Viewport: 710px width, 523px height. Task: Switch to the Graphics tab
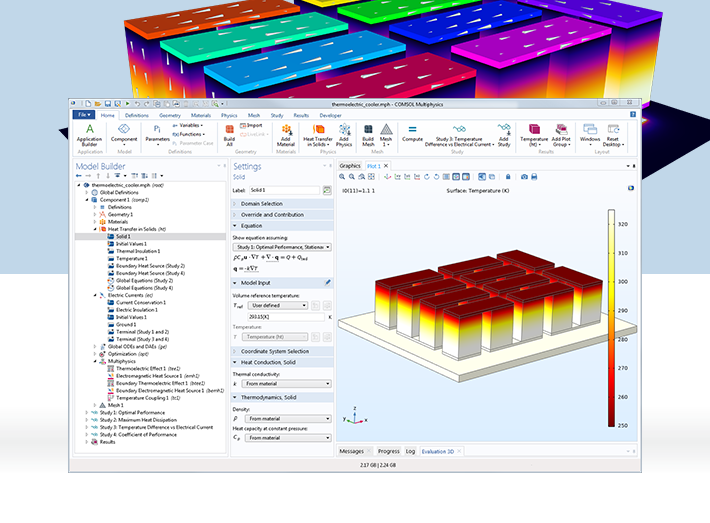point(350,166)
